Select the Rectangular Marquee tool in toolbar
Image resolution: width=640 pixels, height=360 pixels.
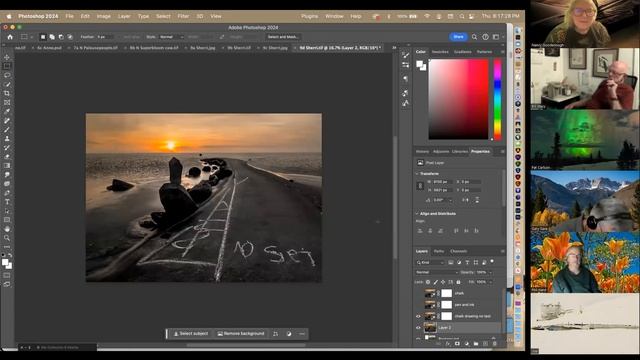7,66
